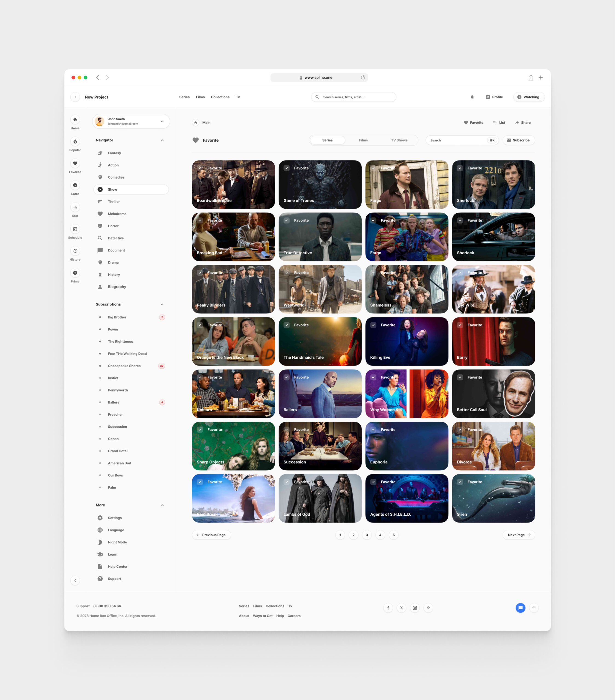Click the browser share icon
This screenshot has width=615, height=700.
pos(531,77)
